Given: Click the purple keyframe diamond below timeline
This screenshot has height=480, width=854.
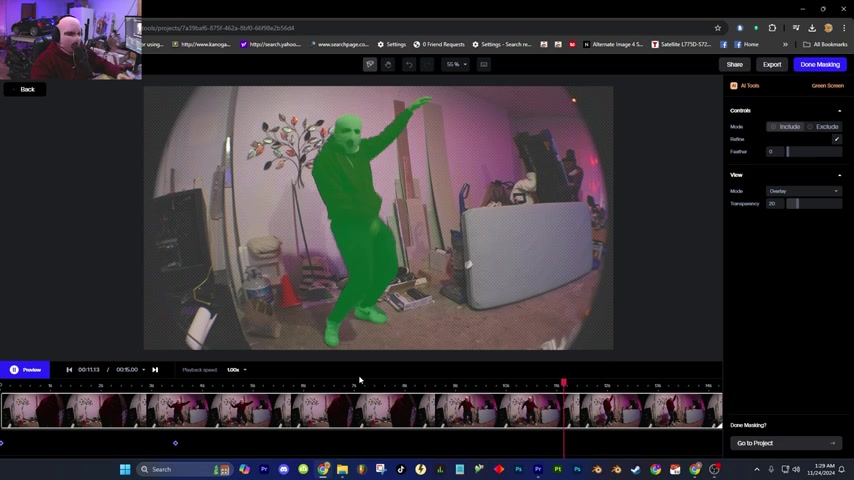Looking at the screenshot, I should [175, 443].
